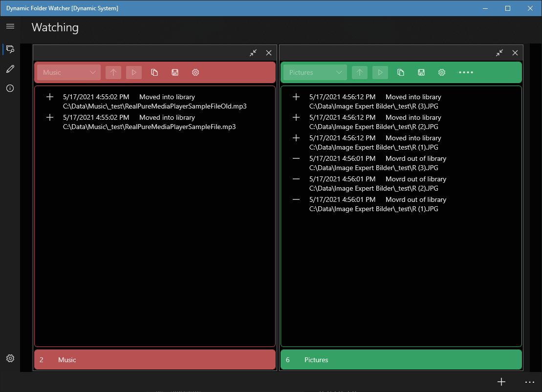Save the Pictures watcher log
542x392 pixels.
click(421, 72)
